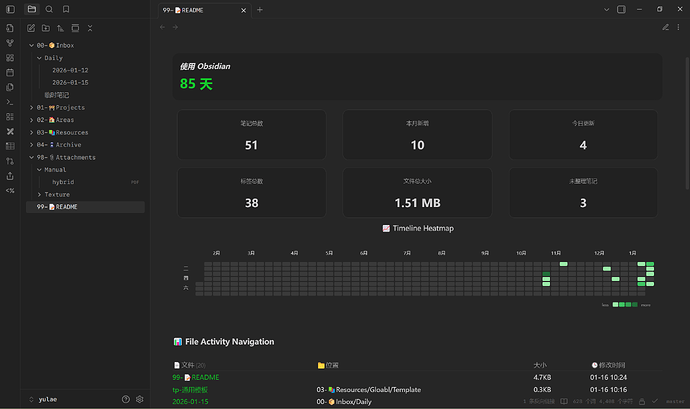Toggle the right sidebar panel
Viewport: 690px width, 409px height.
click(621, 9)
